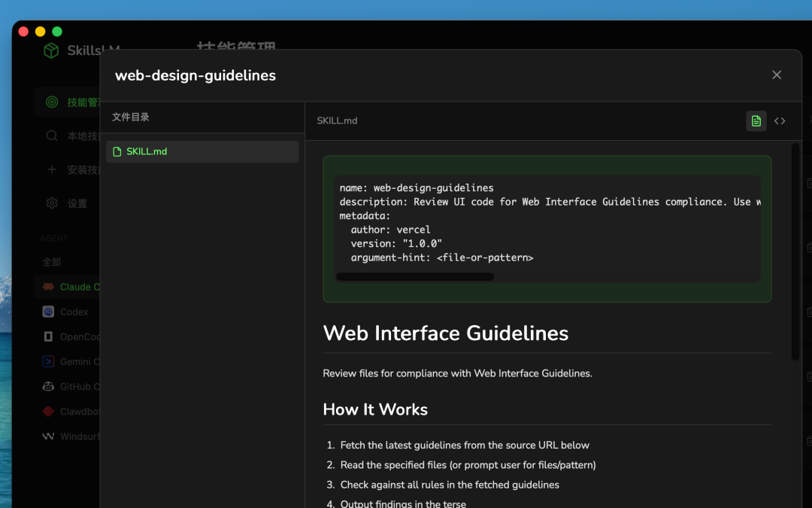Switch to source code view icon
The image size is (812, 508).
tap(780, 120)
